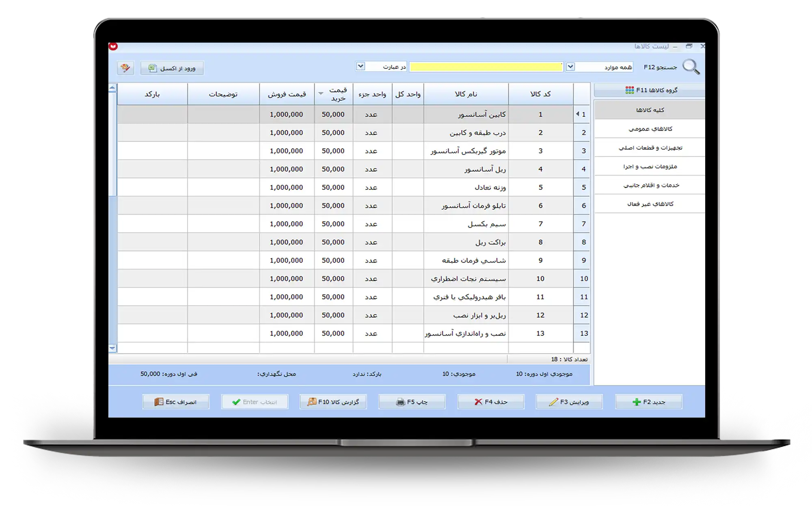812x506 pixels.
Task: Select the 'کالاهای عمومی' group
Action: (x=650, y=129)
